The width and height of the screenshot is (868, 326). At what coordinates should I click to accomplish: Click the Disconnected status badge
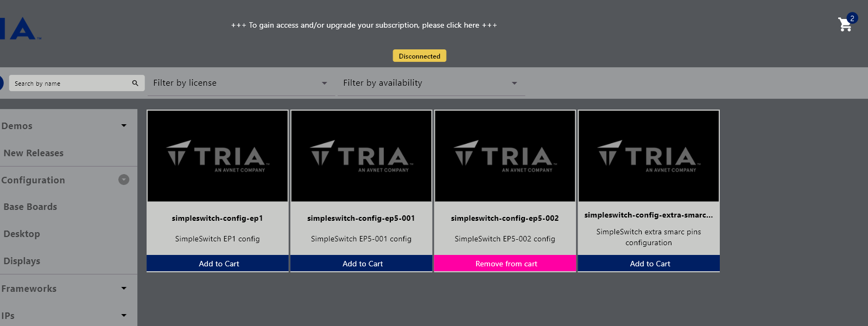[x=420, y=56]
